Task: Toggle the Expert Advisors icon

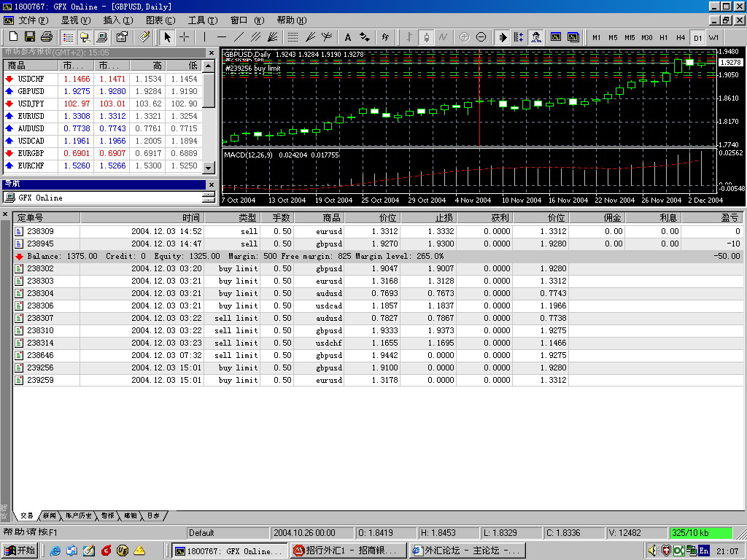Action: tap(536, 36)
